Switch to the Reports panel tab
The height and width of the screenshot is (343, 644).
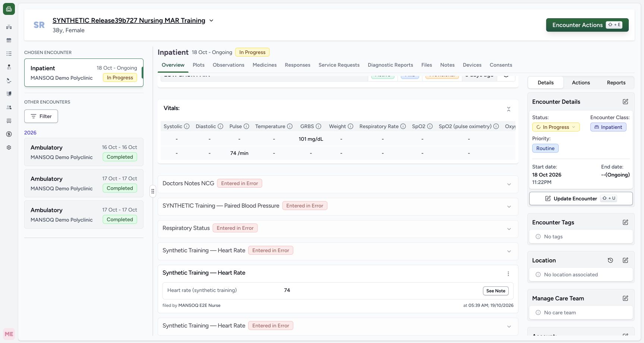pos(616,83)
